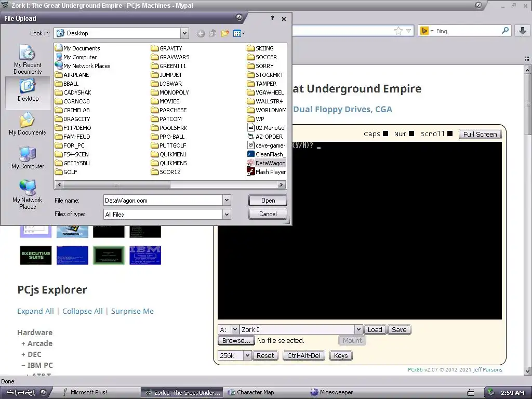Select My Documents in the places bar
Screen dimensions: 532x399
point(28,124)
